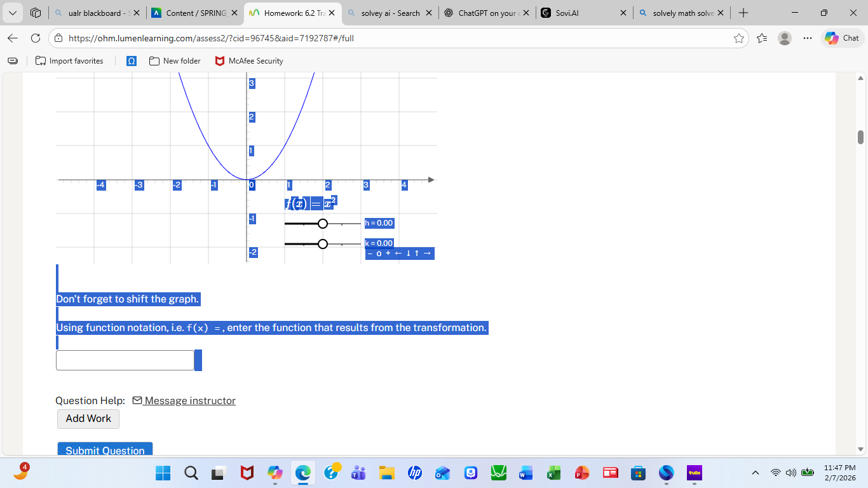868x488 pixels.
Task: Open the workspaces tab icon
Action: pyautogui.click(x=36, y=13)
